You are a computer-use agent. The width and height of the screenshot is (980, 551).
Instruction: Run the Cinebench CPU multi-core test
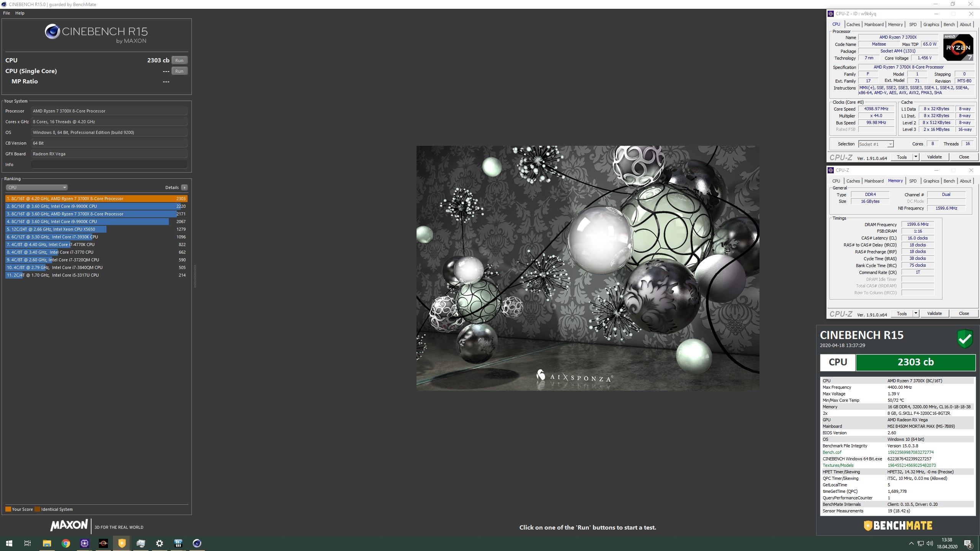point(179,60)
